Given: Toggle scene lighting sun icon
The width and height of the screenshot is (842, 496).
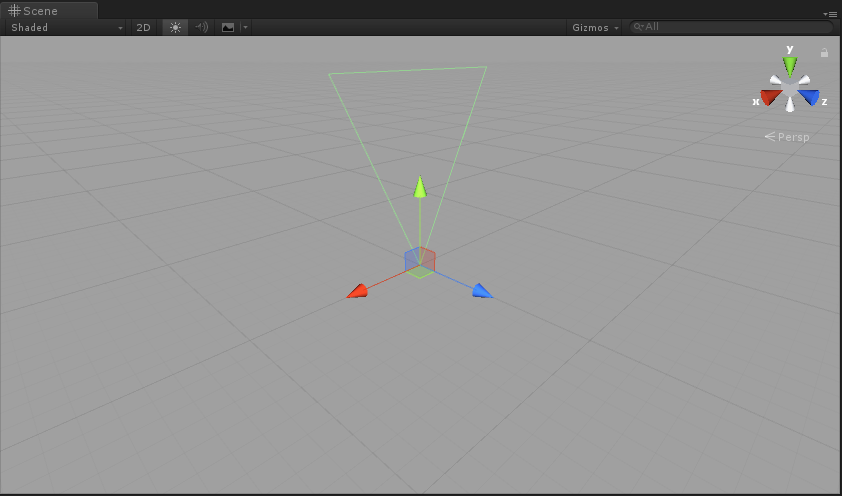Looking at the screenshot, I should coord(175,27).
